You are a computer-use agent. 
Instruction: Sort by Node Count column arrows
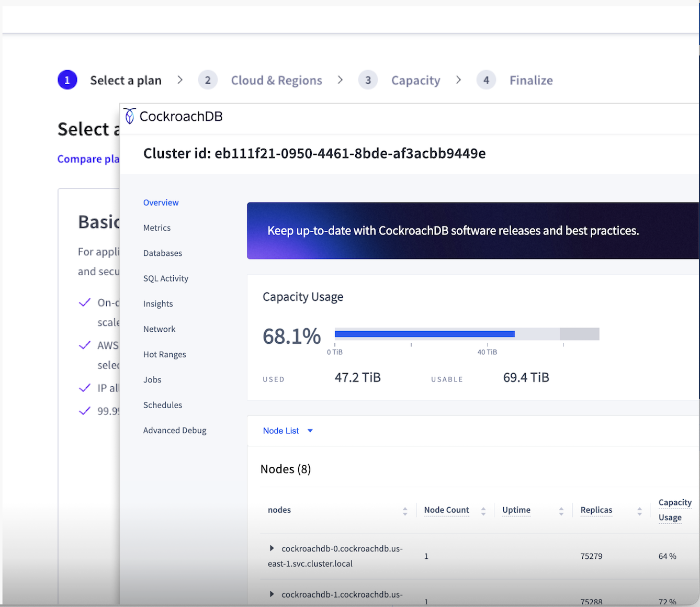point(483,511)
